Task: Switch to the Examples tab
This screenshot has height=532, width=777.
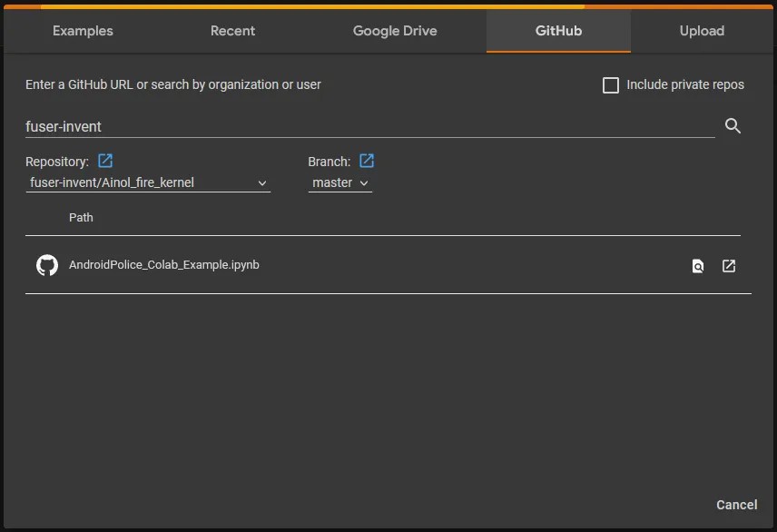Action: coord(82,30)
